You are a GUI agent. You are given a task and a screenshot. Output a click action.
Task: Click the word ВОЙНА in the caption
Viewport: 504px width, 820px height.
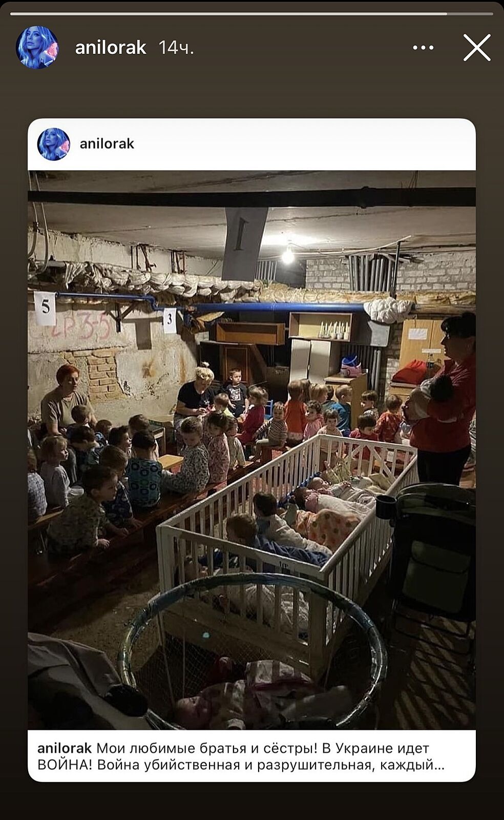point(65,765)
